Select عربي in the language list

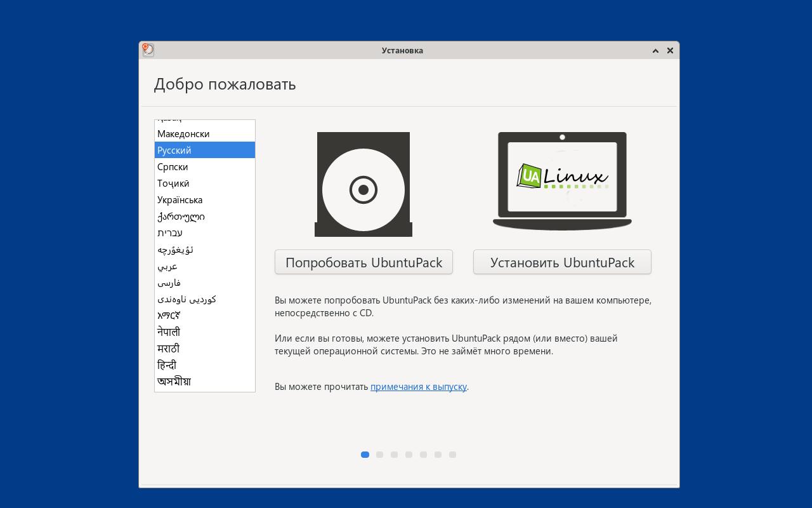coord(205,266)
